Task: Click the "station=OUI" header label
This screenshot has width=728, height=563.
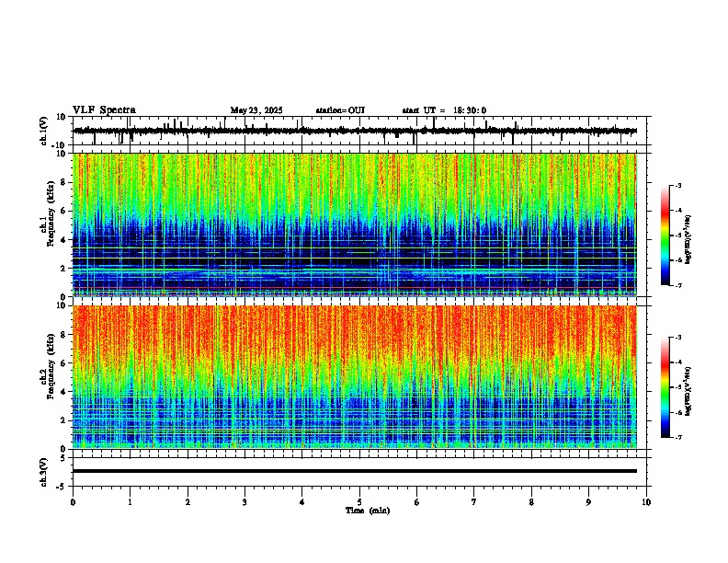Action: (x=340, y=110)
